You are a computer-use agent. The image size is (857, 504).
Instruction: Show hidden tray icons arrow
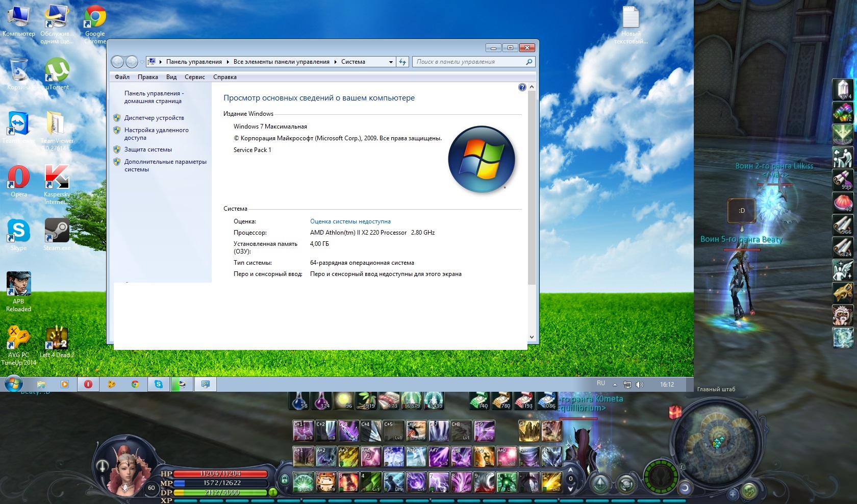click(x=615, y=385)
